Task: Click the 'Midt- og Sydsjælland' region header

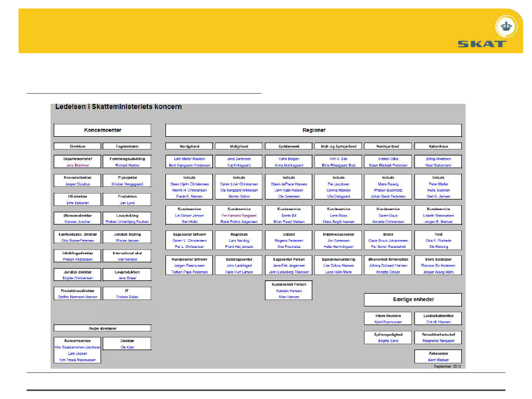Action: coord(338,146)
